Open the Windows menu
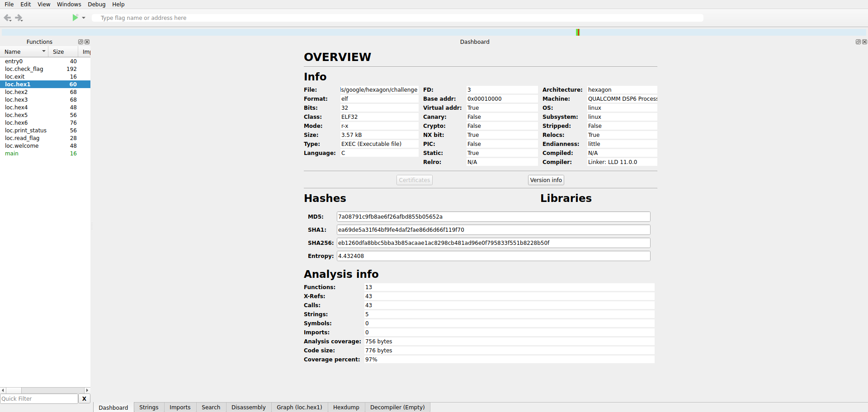Viewport: 868px width, 412px height. pyautogui.click(x=69, y=5)
